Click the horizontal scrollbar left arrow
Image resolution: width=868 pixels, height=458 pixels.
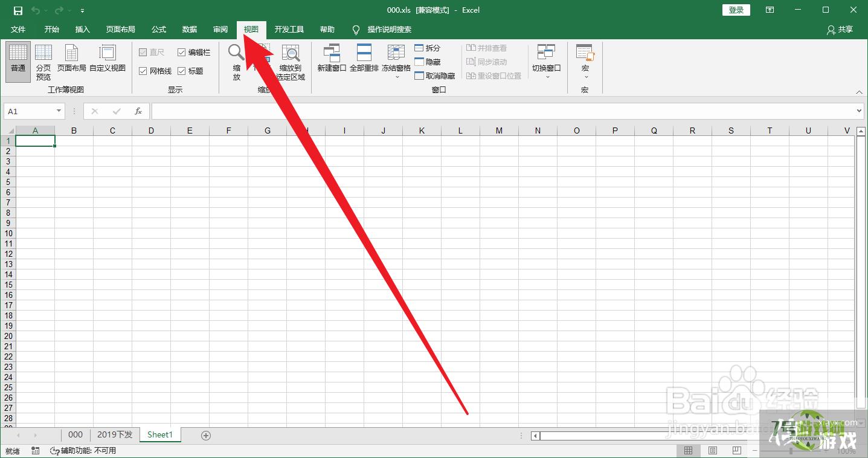pyautogui.click(x=535, y=436)
